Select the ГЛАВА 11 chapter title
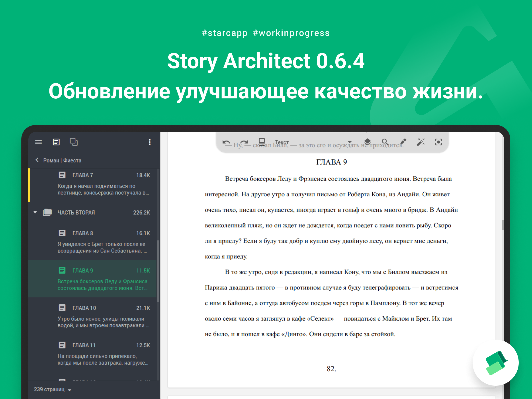Viewport: 532px width, 399px height. tap(84, 345)
